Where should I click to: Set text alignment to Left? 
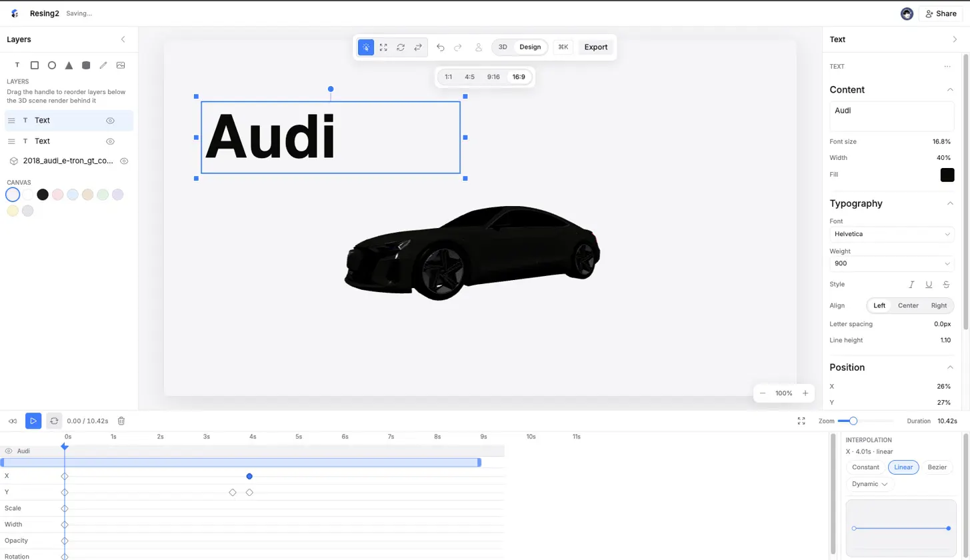[x=879, y=306]
